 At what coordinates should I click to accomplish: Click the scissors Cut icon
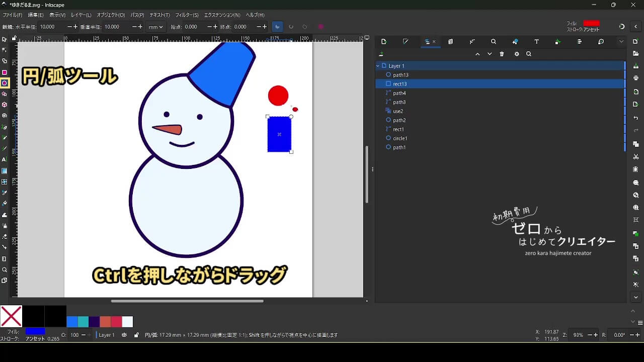coord(636,157)
